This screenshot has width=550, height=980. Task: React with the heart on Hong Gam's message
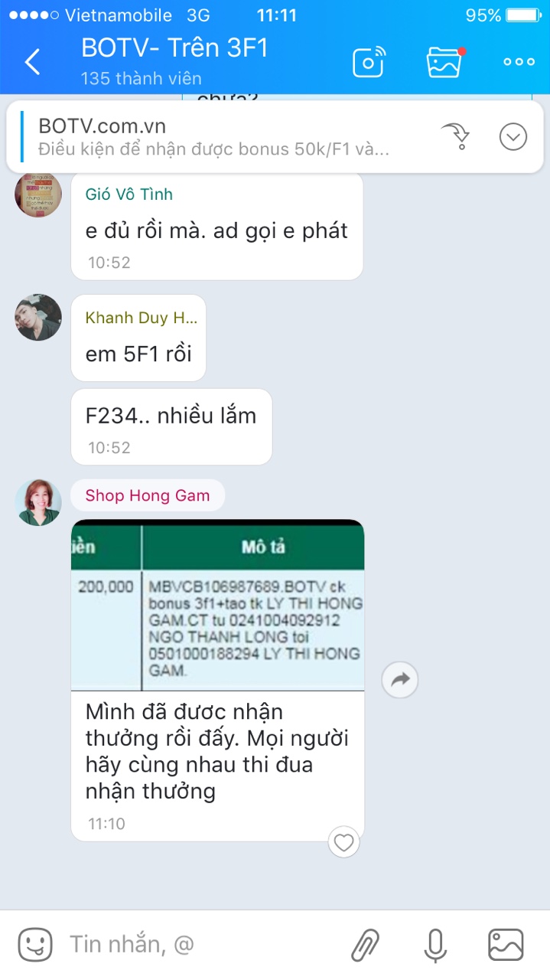click(x=344, y=842)
